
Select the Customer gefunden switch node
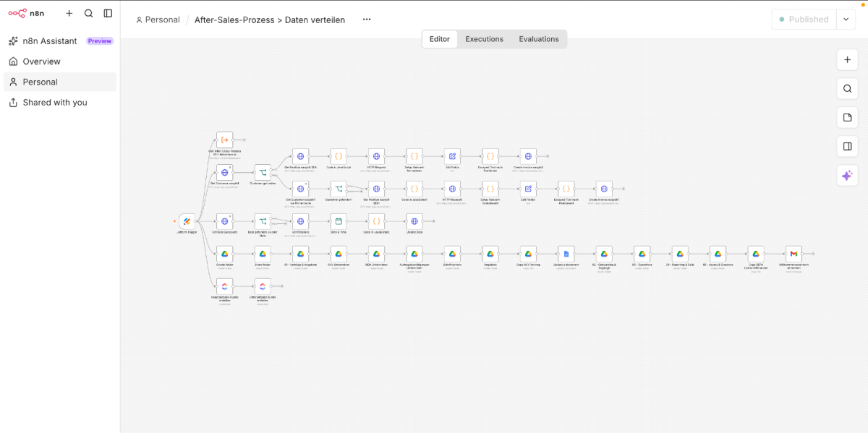point(263,173)
